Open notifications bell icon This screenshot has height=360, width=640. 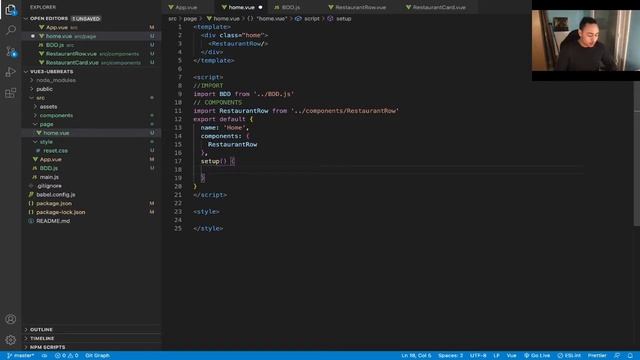[630, 356]
